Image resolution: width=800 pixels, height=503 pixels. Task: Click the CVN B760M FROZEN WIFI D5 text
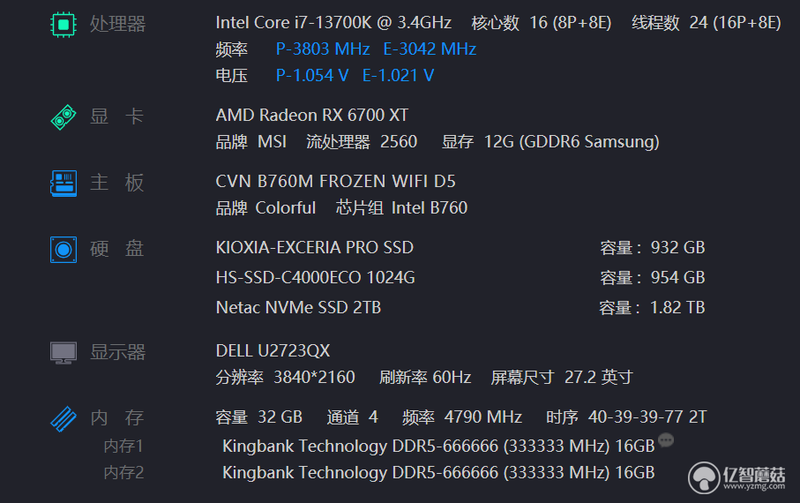pos(335,182)
